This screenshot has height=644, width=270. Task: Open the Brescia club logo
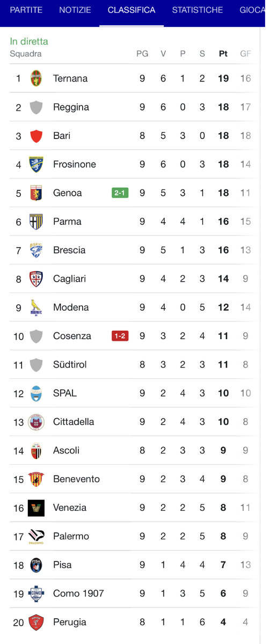36,250
